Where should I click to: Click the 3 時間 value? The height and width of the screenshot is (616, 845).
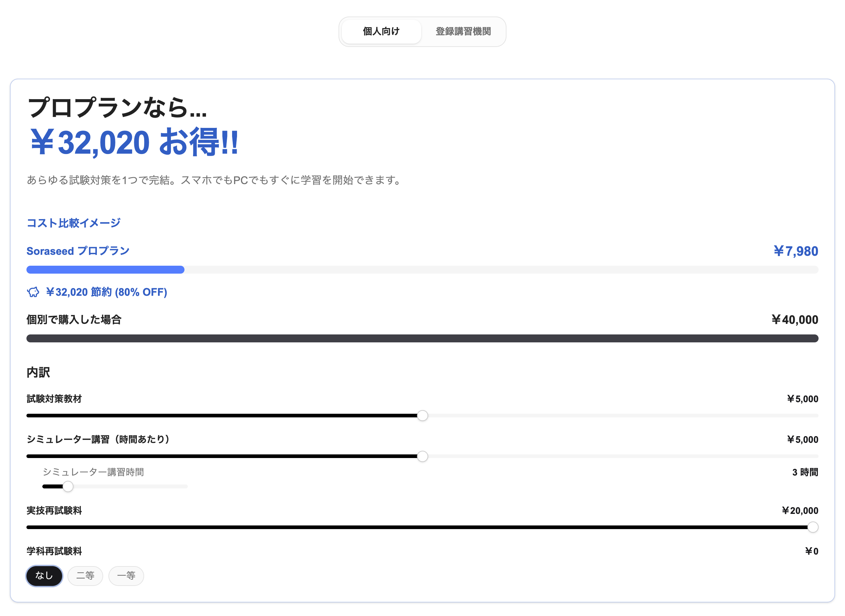(x=805, y=472)
